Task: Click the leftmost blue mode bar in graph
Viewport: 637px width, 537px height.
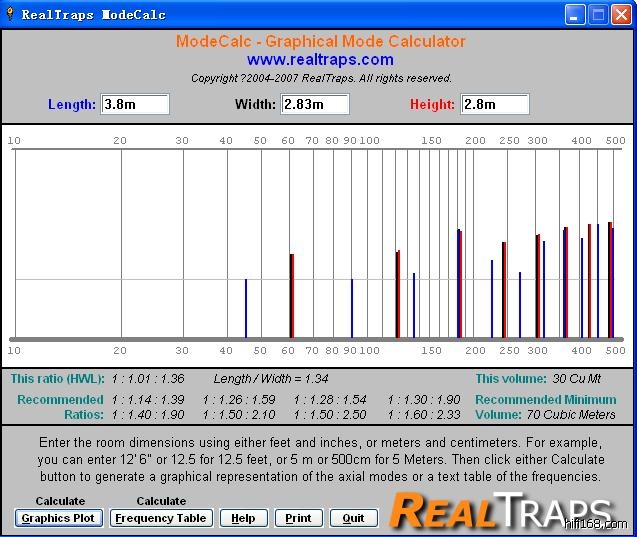Action: click(246, 308)
